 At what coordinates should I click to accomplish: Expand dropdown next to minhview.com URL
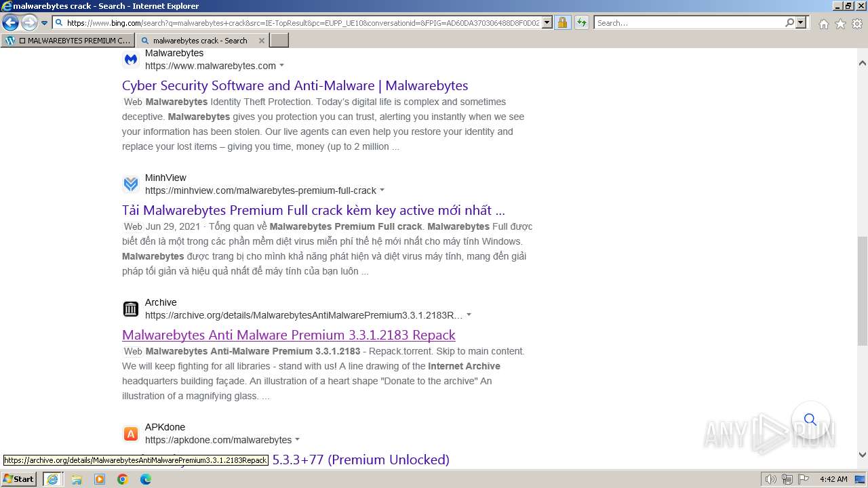tap(382, 190)
